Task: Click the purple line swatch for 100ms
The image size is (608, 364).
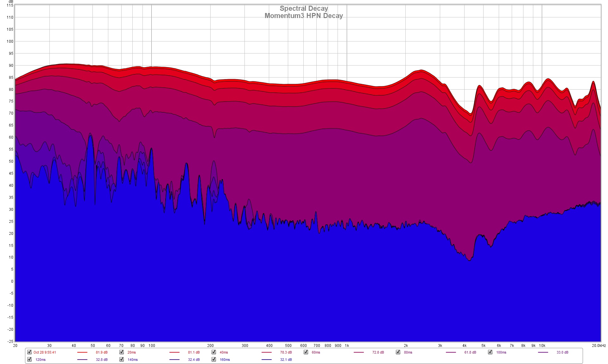Action: pos(543,352)
